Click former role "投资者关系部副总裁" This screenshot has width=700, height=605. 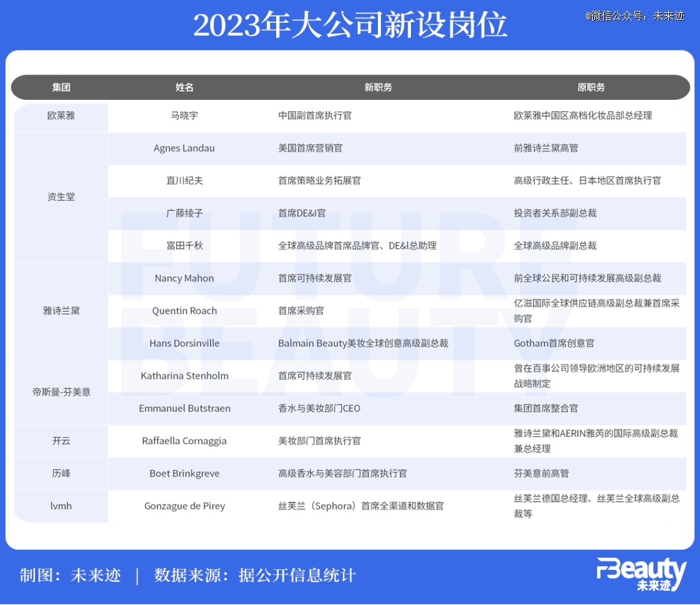[555, 213]
